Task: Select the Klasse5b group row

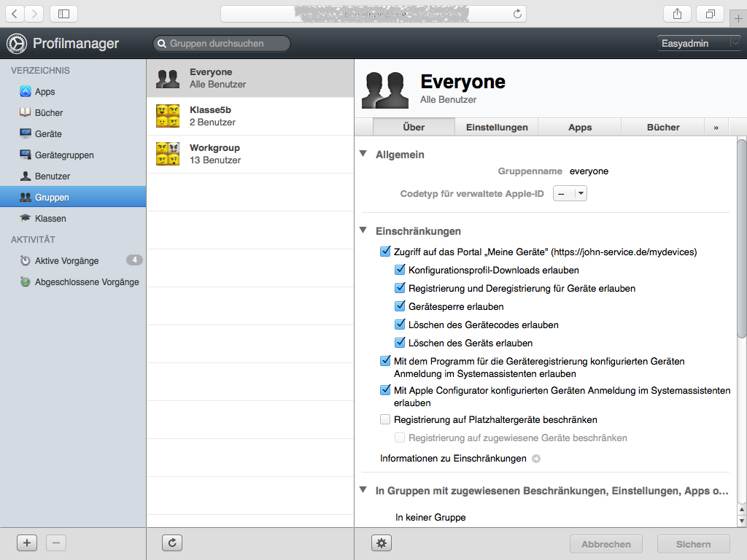Action: point(250,116)
